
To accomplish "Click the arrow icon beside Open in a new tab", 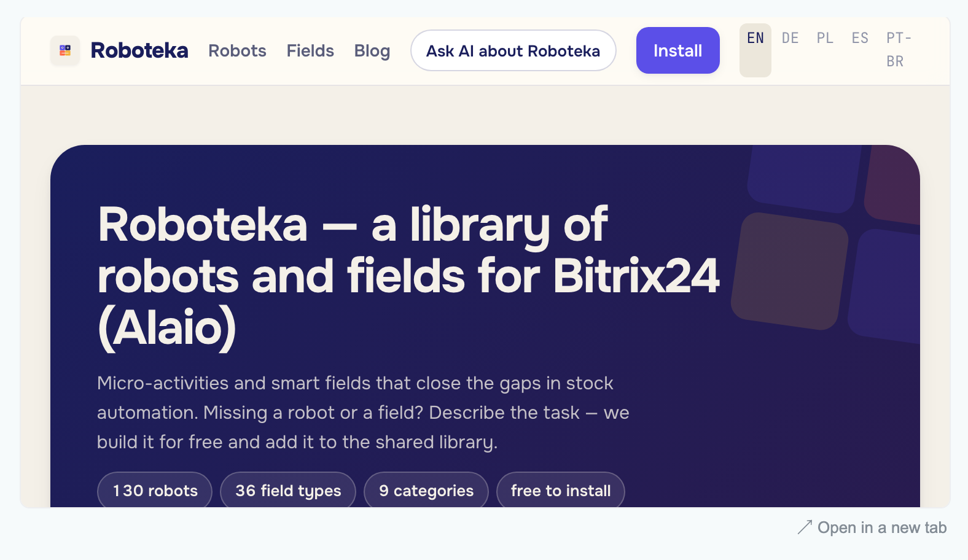I will point(805,527).
